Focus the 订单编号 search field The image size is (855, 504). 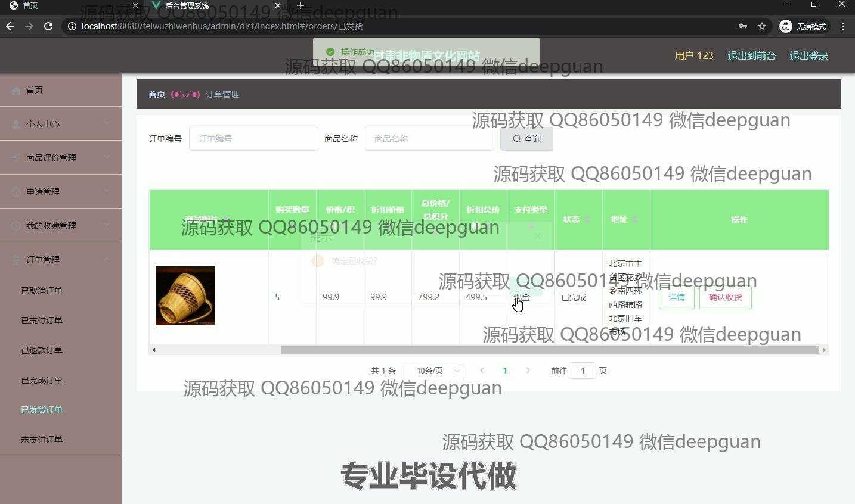pos(253,139)
